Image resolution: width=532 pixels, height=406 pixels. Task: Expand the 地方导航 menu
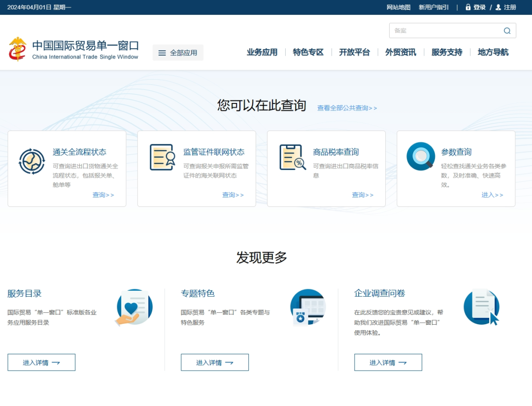click(493, 52)
